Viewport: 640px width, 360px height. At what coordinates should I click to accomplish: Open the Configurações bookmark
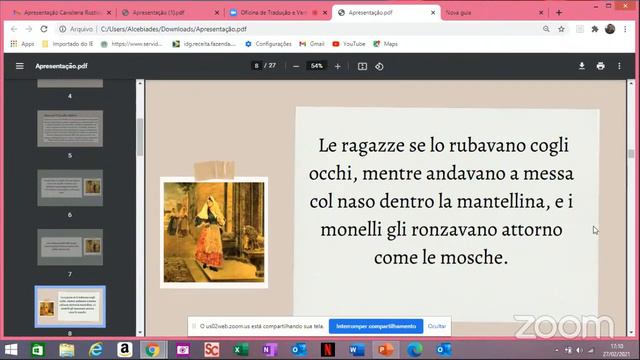click(268, 44)
